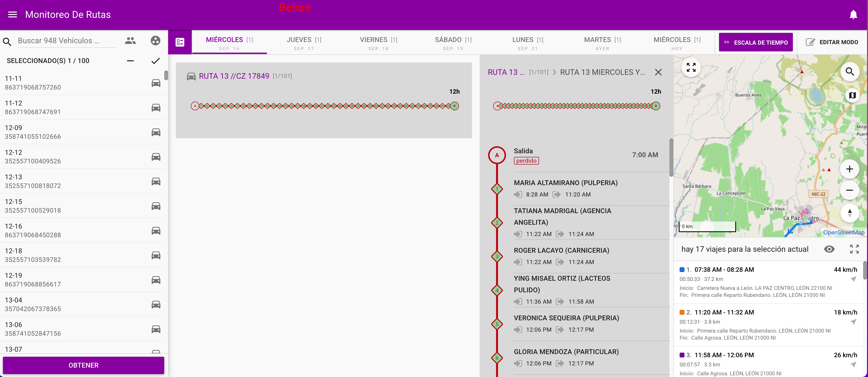
Task: Toggle trips visibility eye icon
Action: pyautogui.click(x=829, y=249)
